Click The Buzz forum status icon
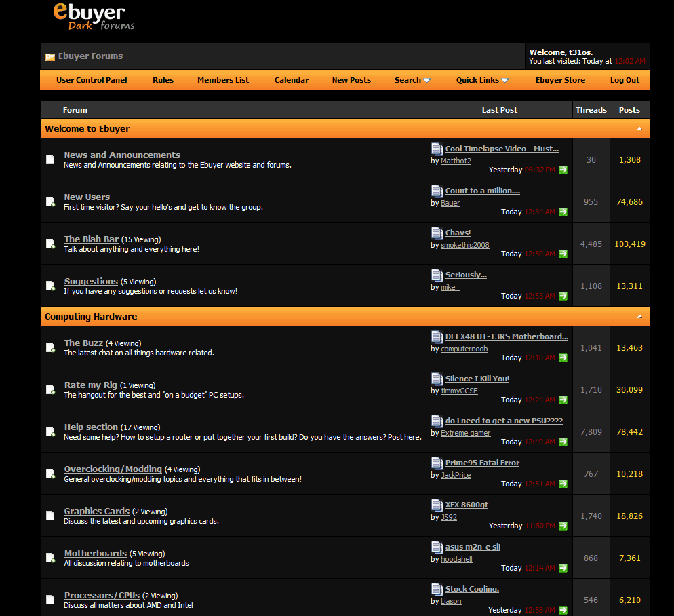Viewport: 674px width, 616px height. pos(50,347)
